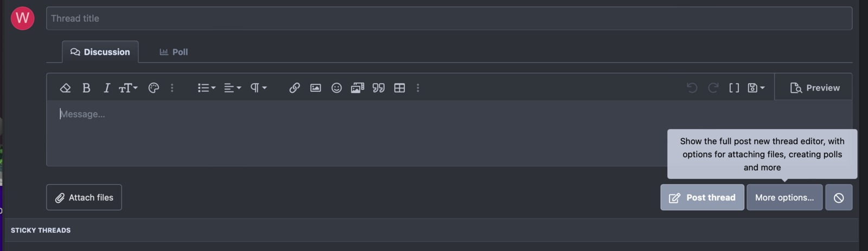868x251 pixels.
Task: Open the smilies emoji picker
Action: coord(336,88)
